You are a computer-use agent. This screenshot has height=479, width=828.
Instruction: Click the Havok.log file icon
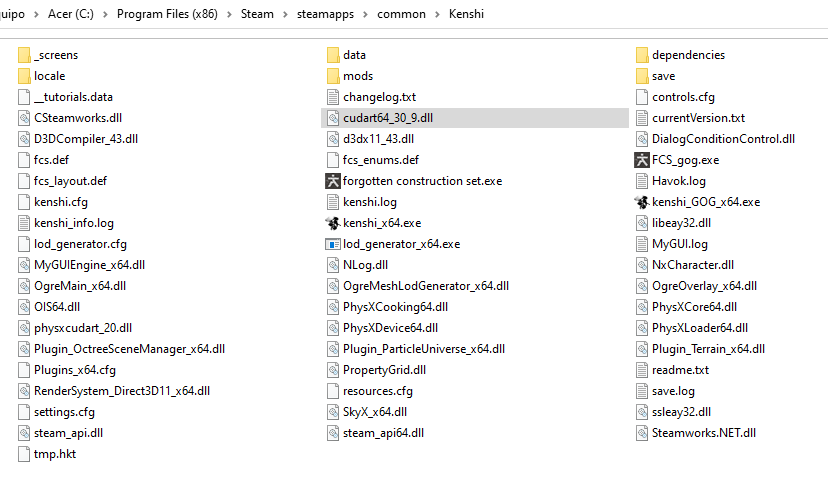[x=642, y=181]
